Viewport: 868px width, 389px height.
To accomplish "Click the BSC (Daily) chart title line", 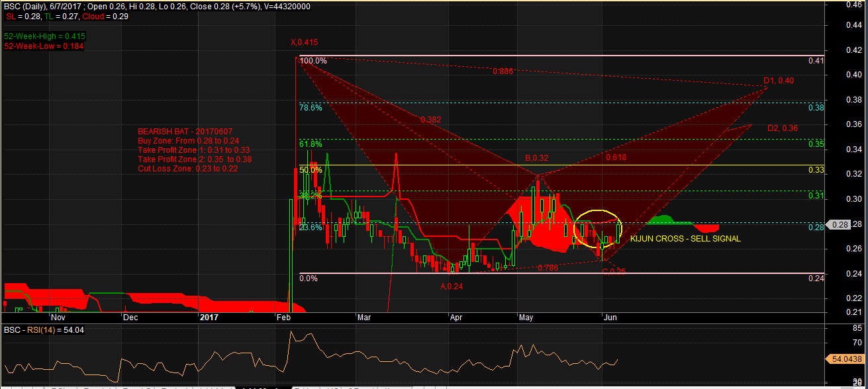I will 158,6.
